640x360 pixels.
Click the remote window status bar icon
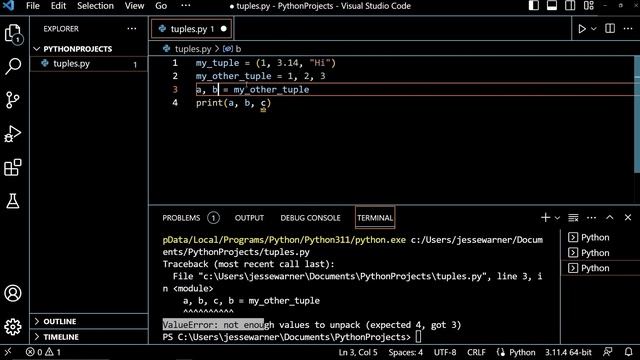pos(8,352)
